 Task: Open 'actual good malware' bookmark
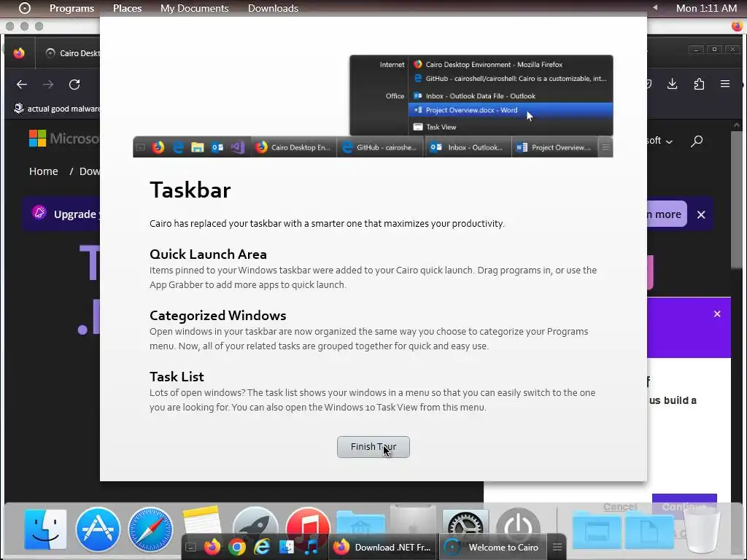(x=56, y=109)
